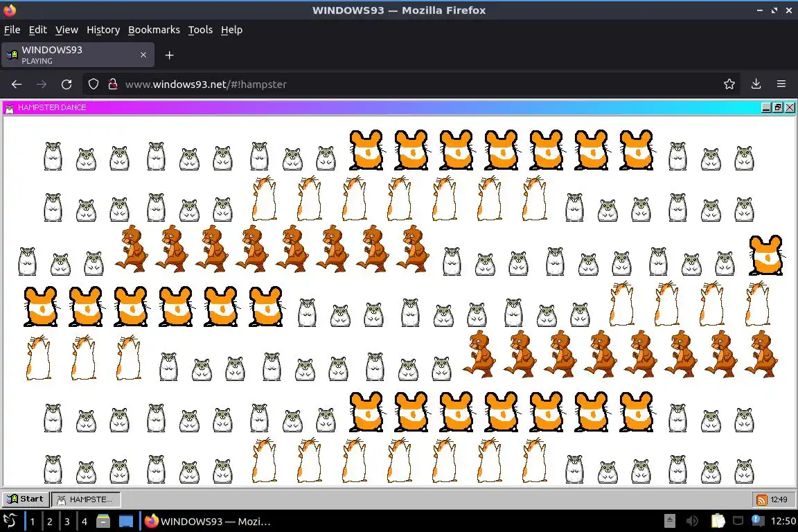Viewport: 798px width, 532px height.
Task: Click the clipboard manager tray icon
Action: tap(718, 521)
